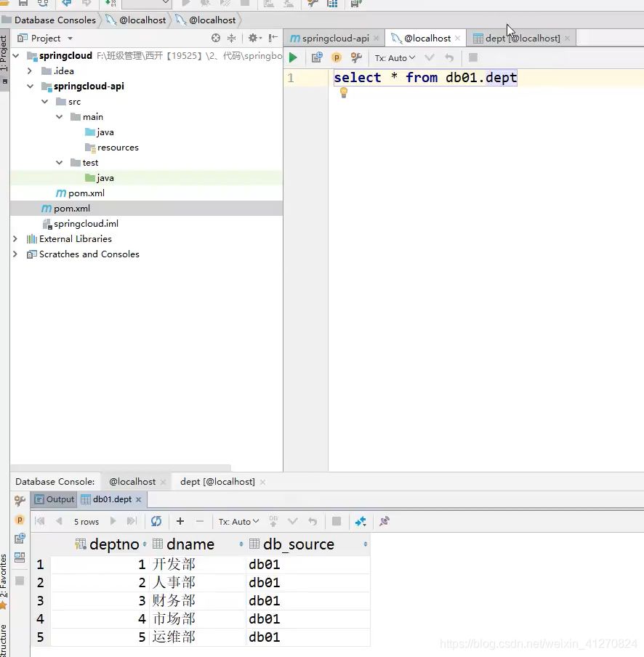Expand the .idea folder
The image size is (644, 657).
click(30, 70)
